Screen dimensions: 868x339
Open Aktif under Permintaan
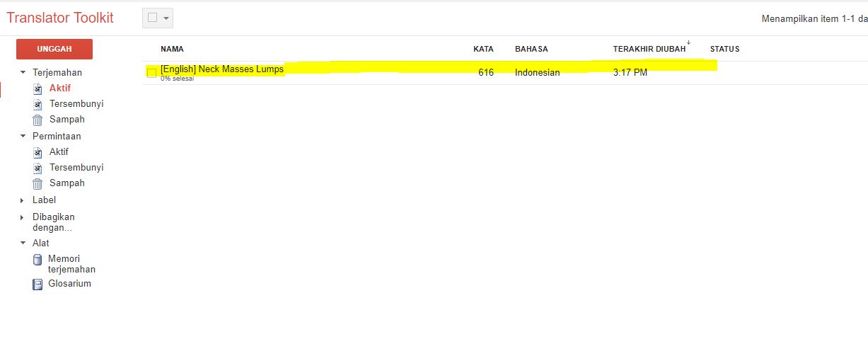pyautogui.click(x=59, y=151)
